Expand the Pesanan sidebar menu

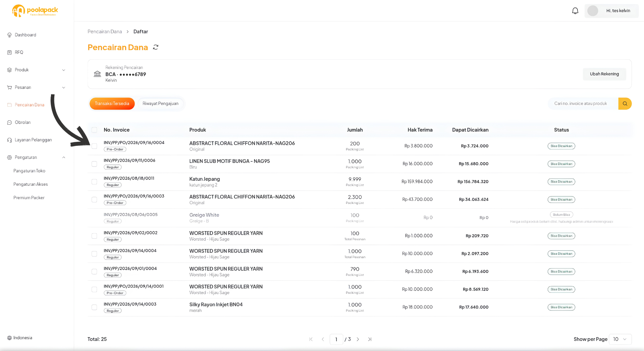click(x=36, y=87)
